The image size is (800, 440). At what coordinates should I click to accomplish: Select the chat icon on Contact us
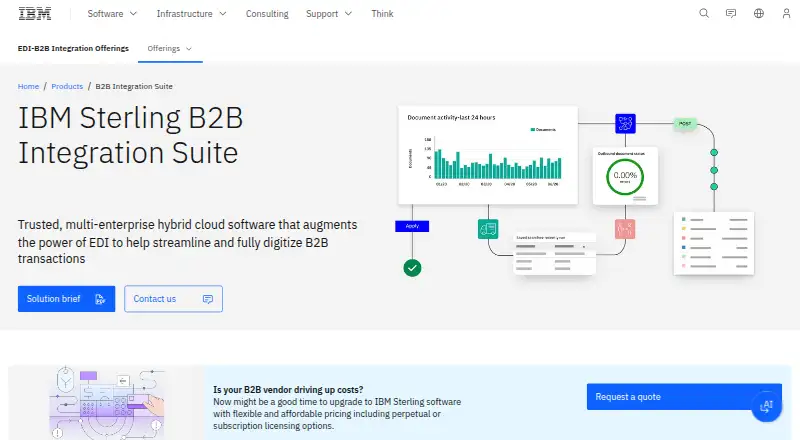208,299
